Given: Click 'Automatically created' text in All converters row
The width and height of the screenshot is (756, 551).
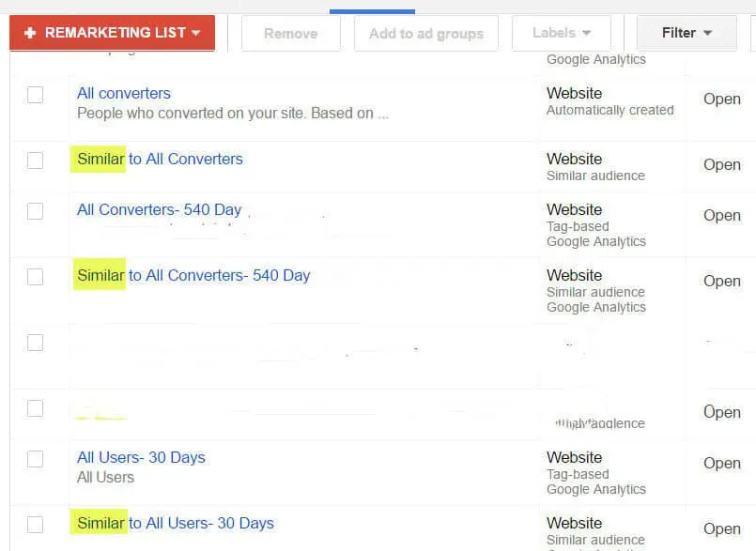Looking at the screenshot, I should pos(609,110).
